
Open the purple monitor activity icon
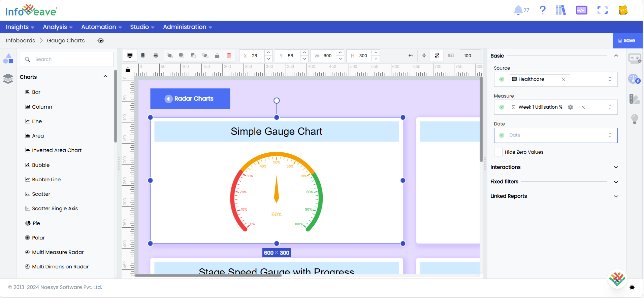[581, 10]
